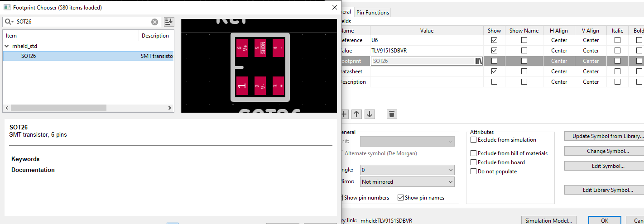Image resolution: width=644 pixels, height=224 pixels.
Task: Select SOT26 footprint in the tree
Action: click(88, 56)
